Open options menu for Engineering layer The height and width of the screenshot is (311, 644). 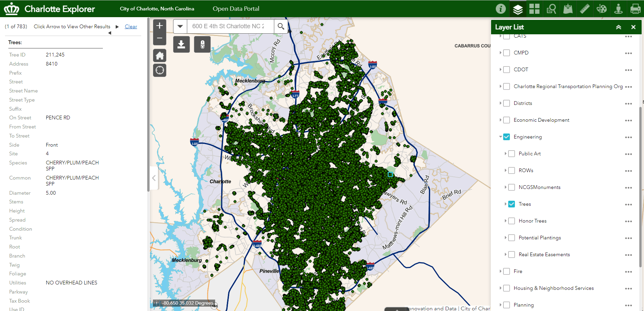click(x=629, y=137)
